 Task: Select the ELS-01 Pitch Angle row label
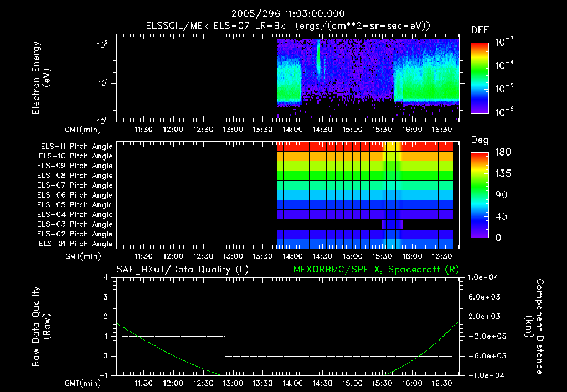(76, 244)
